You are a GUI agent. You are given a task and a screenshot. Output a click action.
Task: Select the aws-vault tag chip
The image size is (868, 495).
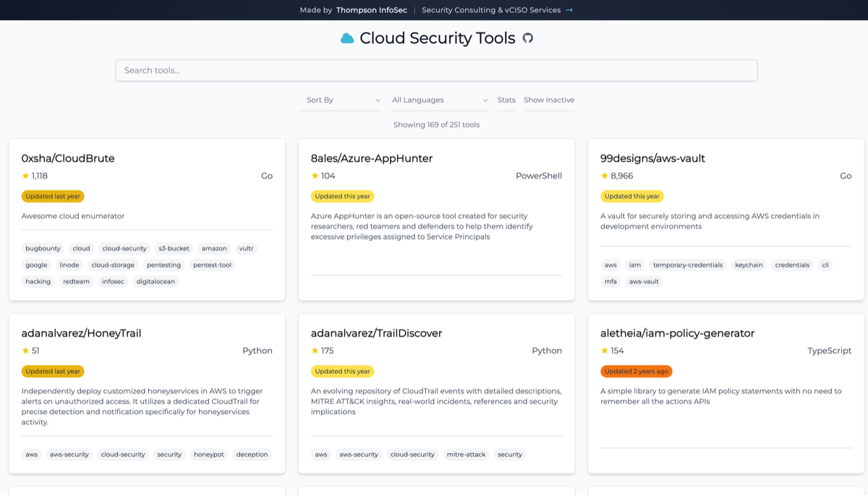click(644, 282)
